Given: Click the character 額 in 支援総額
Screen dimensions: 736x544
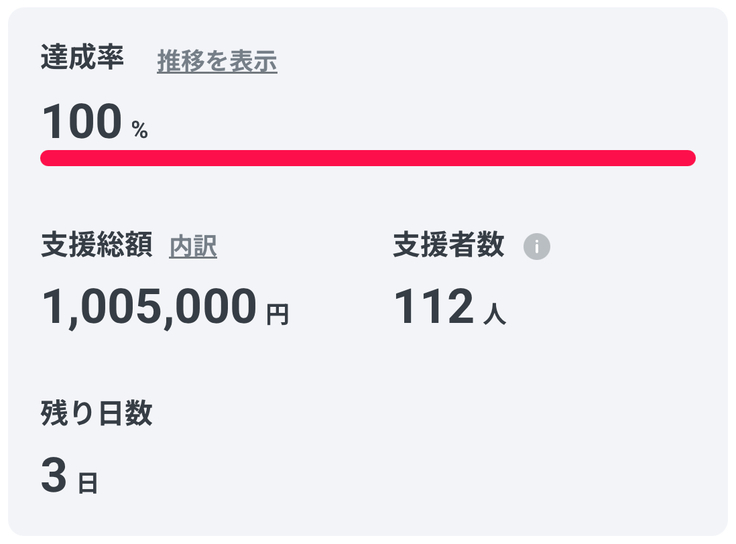Looking at the screenshot, I should click(138, 245).
